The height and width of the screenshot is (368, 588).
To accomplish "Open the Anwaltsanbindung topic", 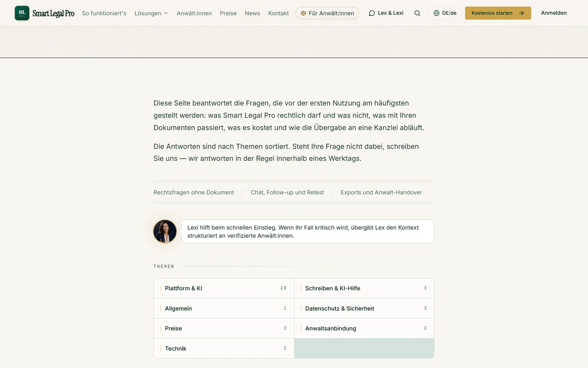I will [364, 328].
